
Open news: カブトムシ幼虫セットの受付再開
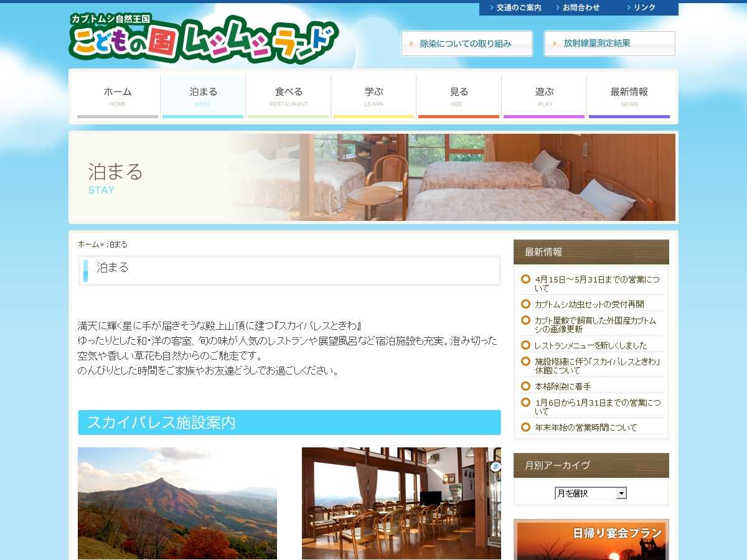(590, 304)
